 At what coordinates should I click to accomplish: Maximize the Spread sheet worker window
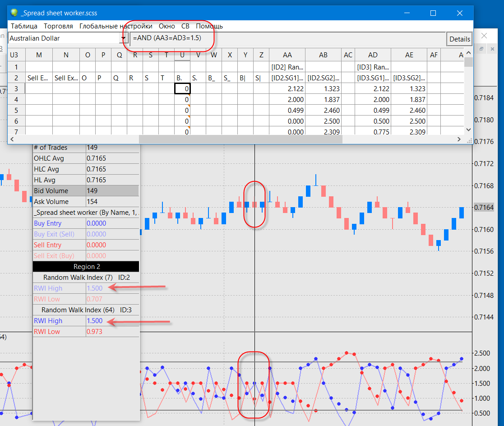pyautogui.click(x=433, y=13)
